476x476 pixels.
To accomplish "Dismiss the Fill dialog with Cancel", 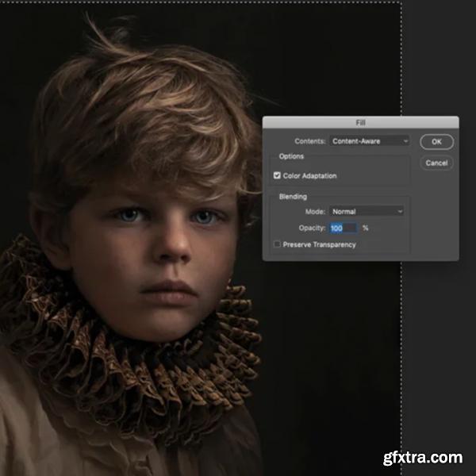I will pos(436,163).
